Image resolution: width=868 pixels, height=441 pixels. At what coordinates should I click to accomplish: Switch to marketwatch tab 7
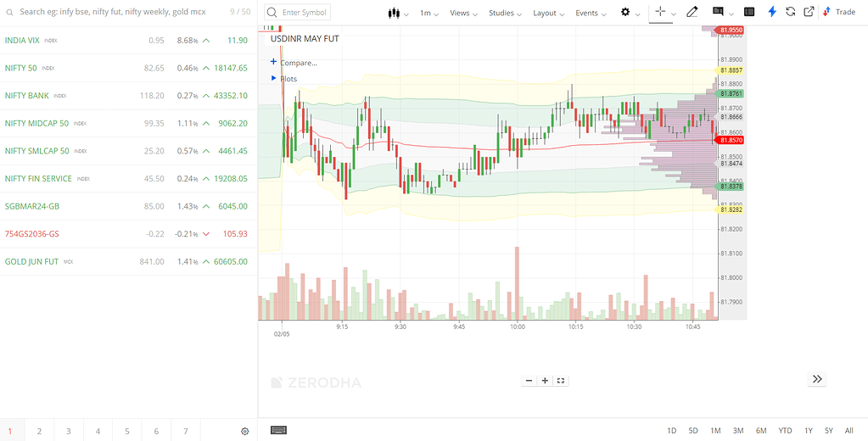186,432
